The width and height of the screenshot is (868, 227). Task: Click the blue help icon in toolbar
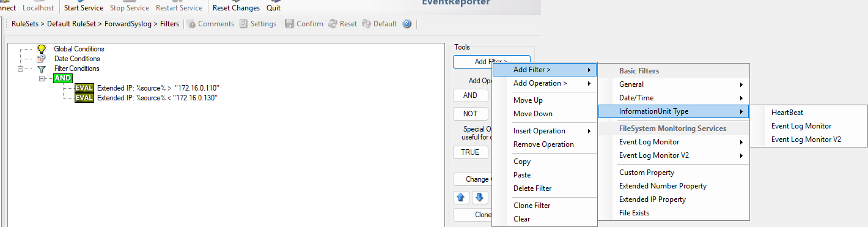pyautogui.click(x=407, y=24)
